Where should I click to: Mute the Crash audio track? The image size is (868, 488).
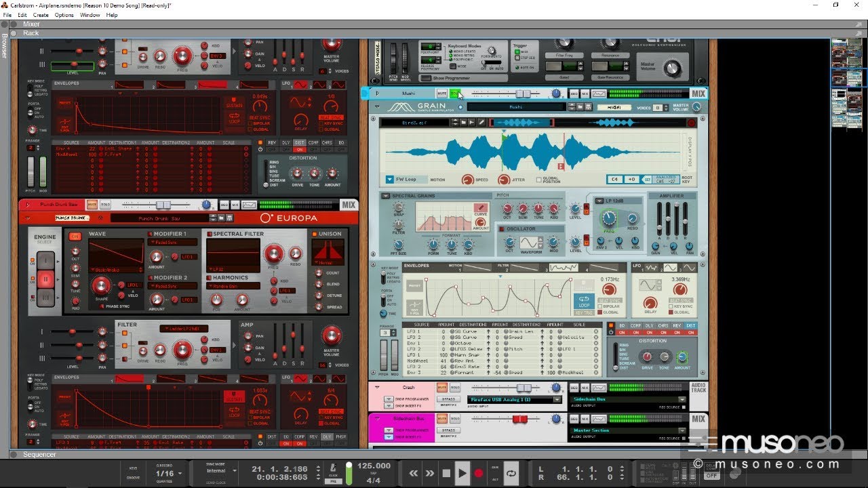pos(441,388)
